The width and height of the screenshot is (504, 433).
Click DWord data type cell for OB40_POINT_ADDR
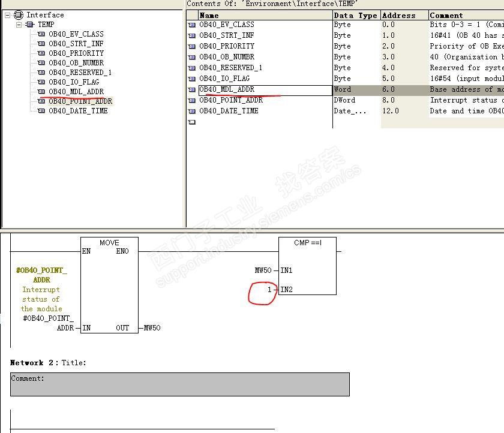357,100
